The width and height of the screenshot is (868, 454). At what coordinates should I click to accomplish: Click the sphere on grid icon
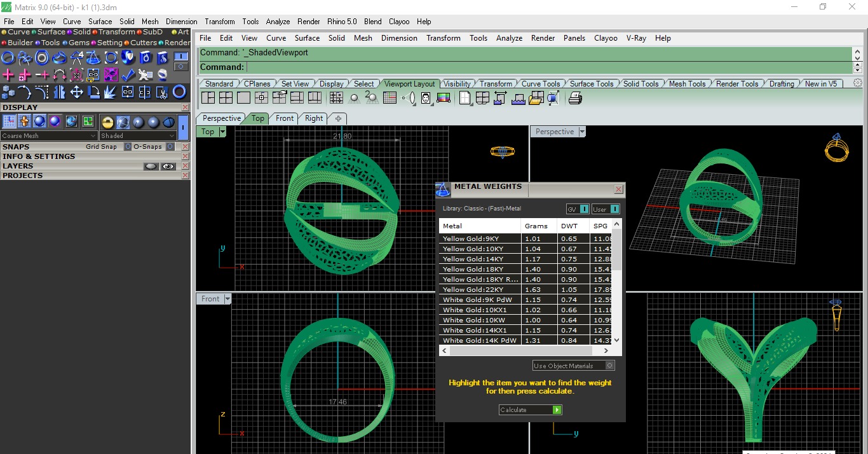(354, 98)
